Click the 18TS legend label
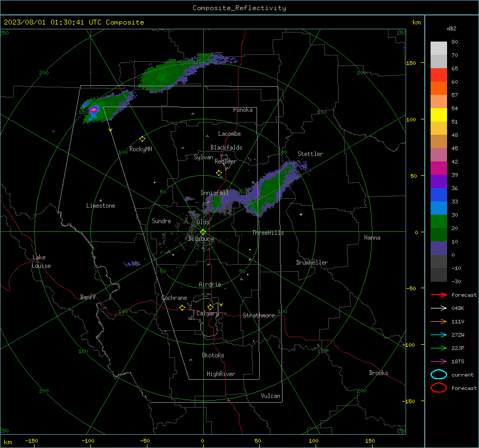The image size is (479, 448). coord(458,362)
